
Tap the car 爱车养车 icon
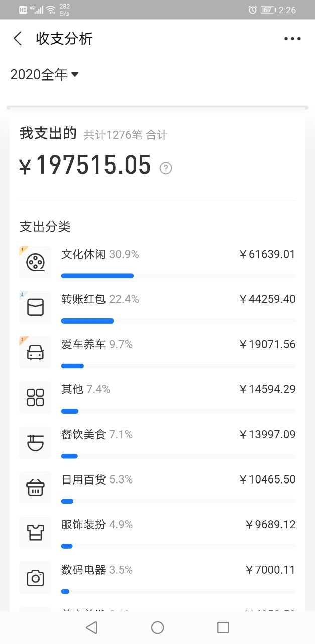[x=35, y=352]
